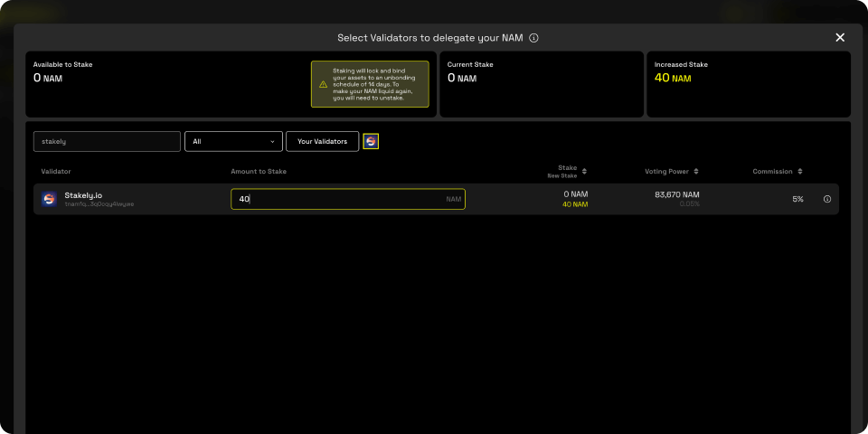Click the unbonding schedule warning message
868x434 pixels.
[x=373, y=84]
